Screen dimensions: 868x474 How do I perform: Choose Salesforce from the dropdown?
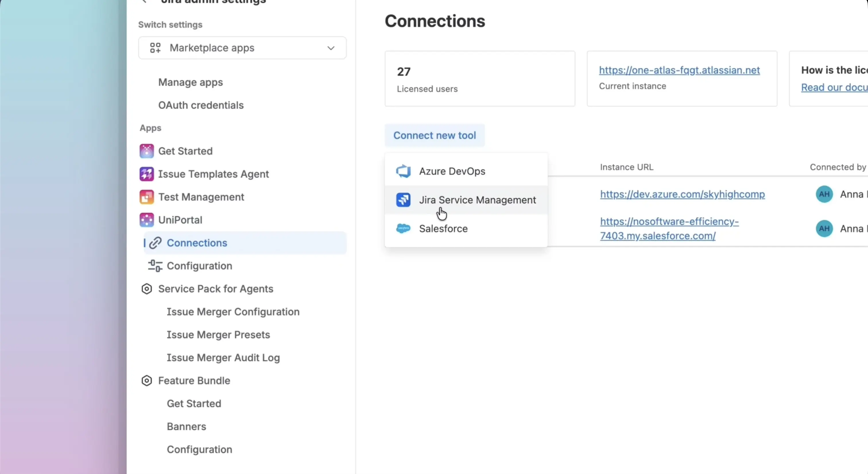466,229
